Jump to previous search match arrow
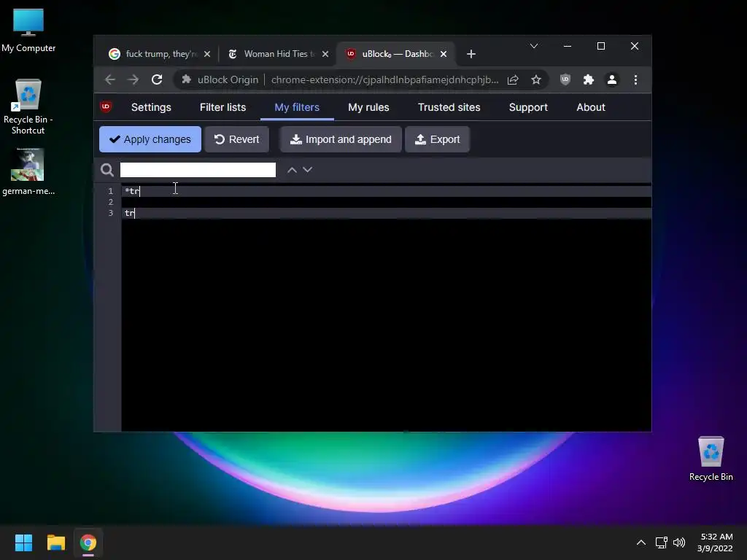The height and width of the screenshot is (560, 747). pyautogui.click(x=292, y=169)
